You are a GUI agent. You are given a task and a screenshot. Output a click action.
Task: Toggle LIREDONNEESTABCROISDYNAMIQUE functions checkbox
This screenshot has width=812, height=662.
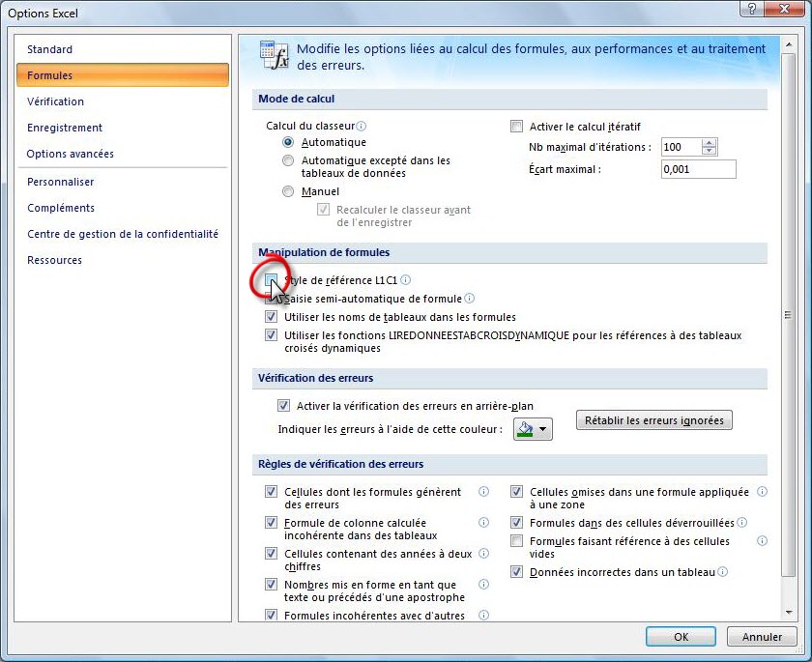[271, 335]
